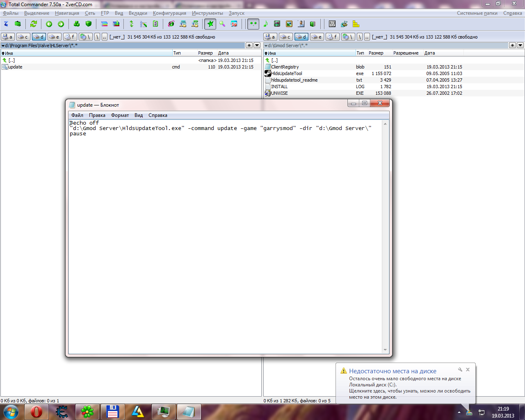Go to root with left panel backslash button
The width and height of the screenshot is (525, 420).
click(x=97, y=37)
